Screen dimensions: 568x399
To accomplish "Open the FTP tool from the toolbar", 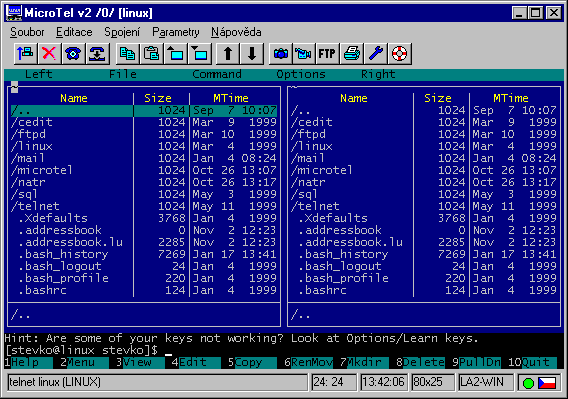I will [x=327, y=54].
